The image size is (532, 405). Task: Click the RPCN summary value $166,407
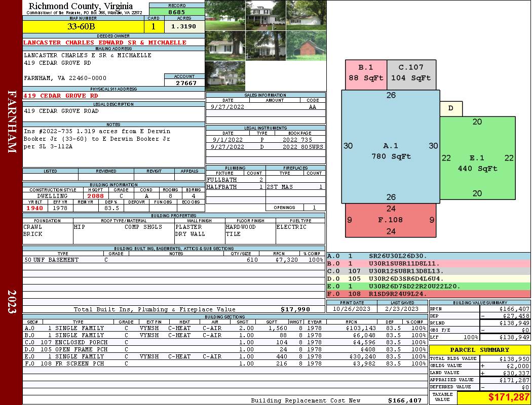(514, 309)
